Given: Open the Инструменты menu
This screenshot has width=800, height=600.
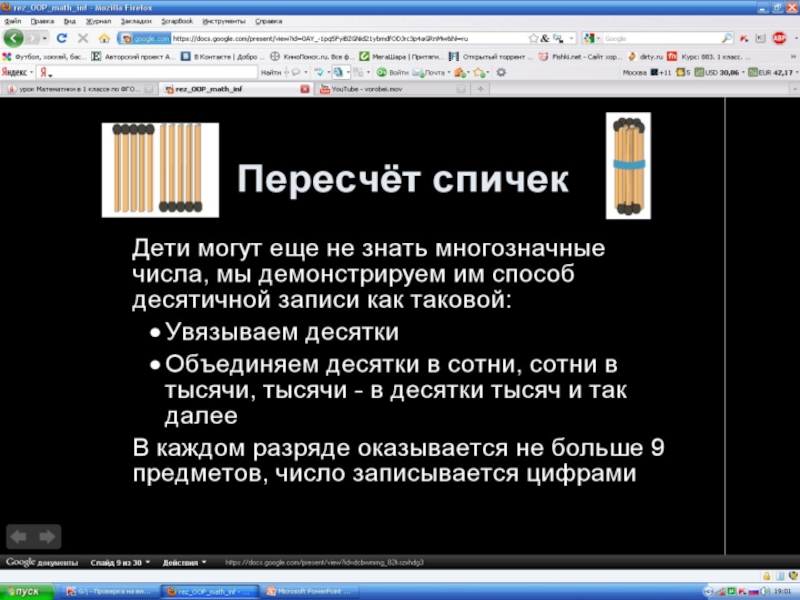Looking at the screenshot, I should click(223, 21).
